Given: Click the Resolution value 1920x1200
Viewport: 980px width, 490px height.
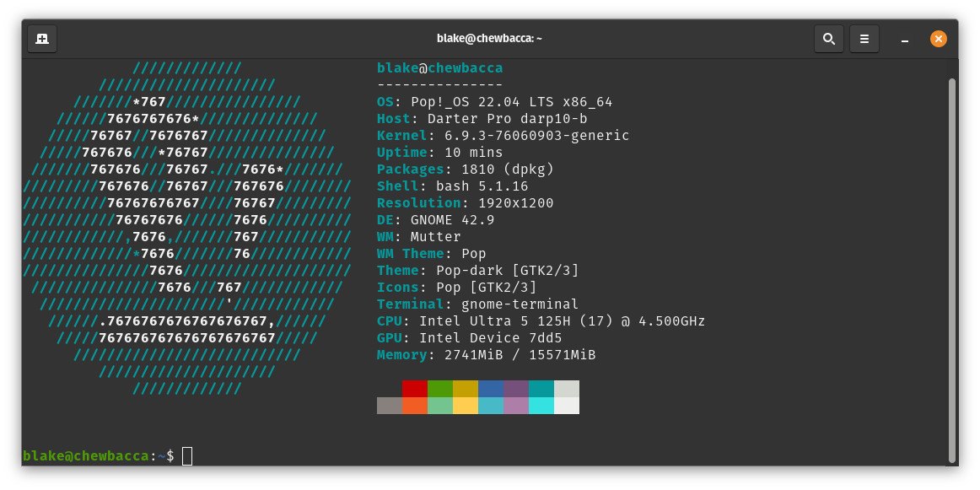Looking at the screenshot, I should 515,203.
